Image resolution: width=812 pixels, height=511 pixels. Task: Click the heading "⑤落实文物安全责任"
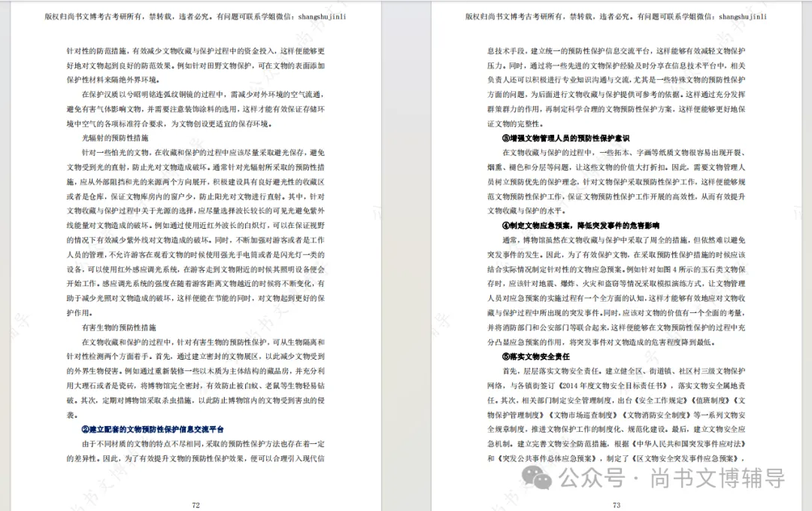tap(535, 357)
